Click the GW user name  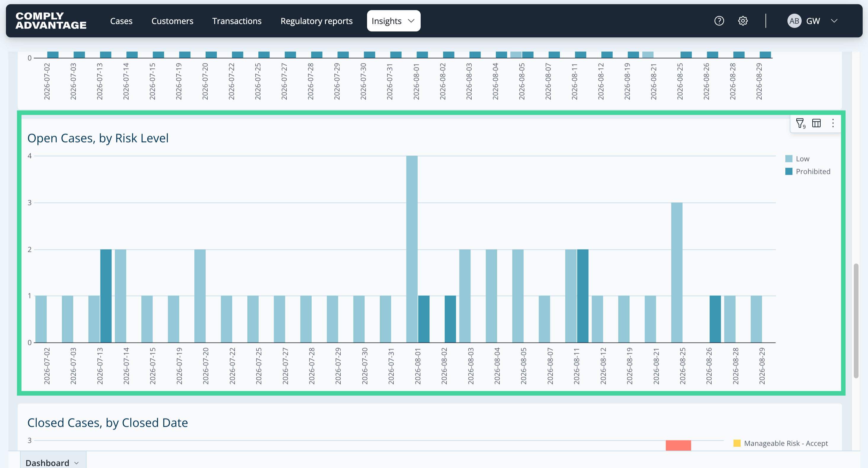[813, 21]
